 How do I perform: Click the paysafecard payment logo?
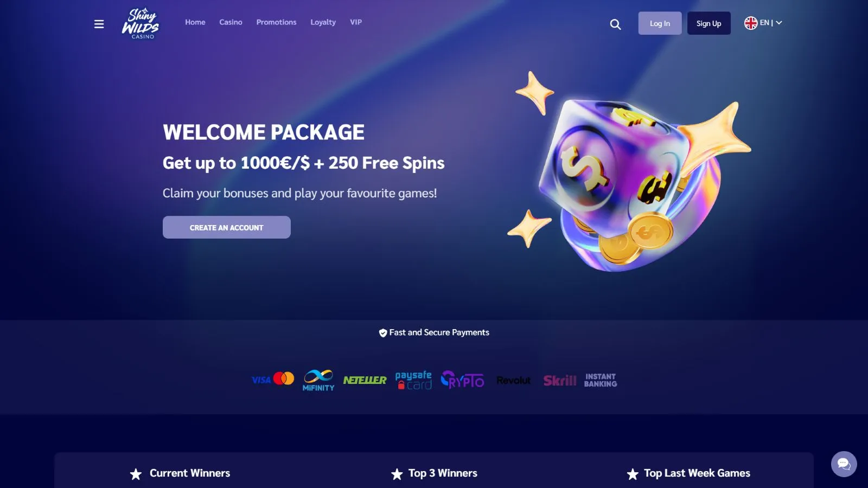(413, 380)
